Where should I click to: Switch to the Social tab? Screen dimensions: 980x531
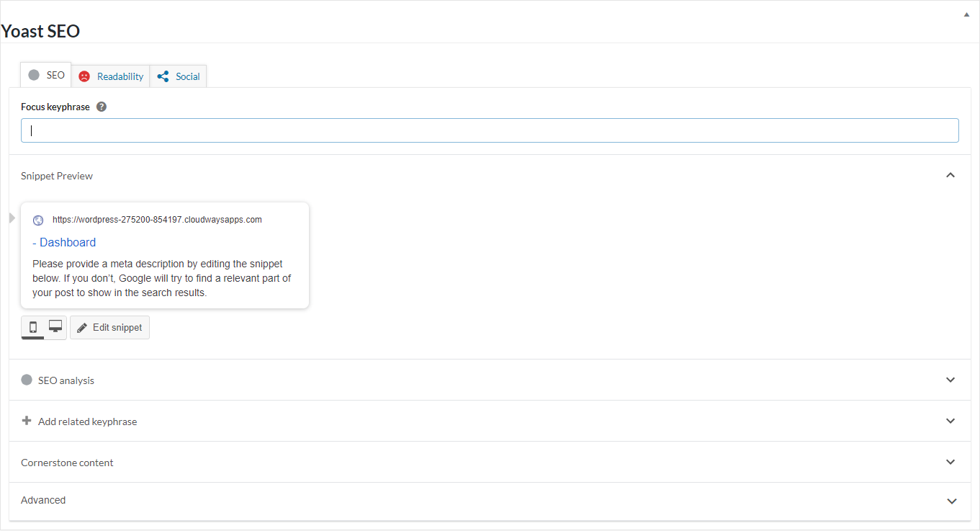187,76
